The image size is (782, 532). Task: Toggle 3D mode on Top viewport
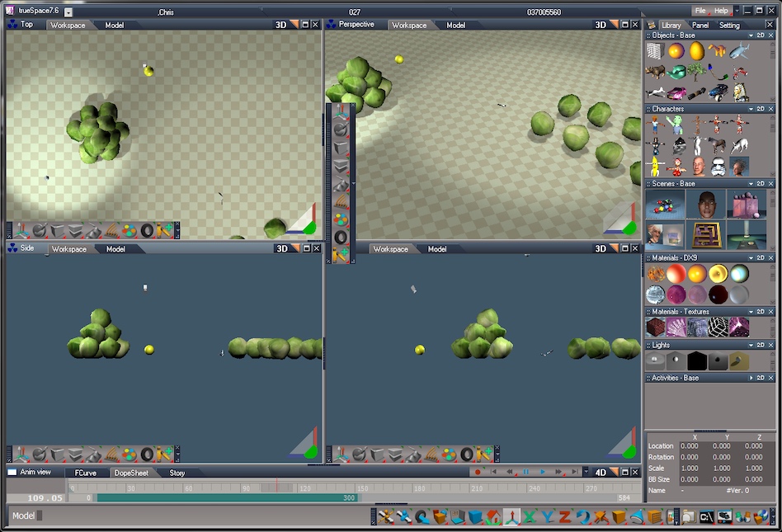[x=280, y=25]
